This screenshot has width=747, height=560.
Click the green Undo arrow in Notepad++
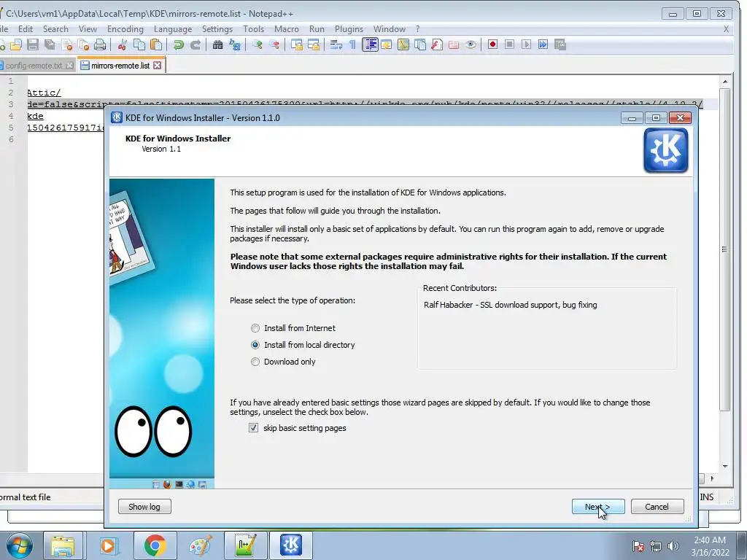pyautogui.click(x=178, y=44)
